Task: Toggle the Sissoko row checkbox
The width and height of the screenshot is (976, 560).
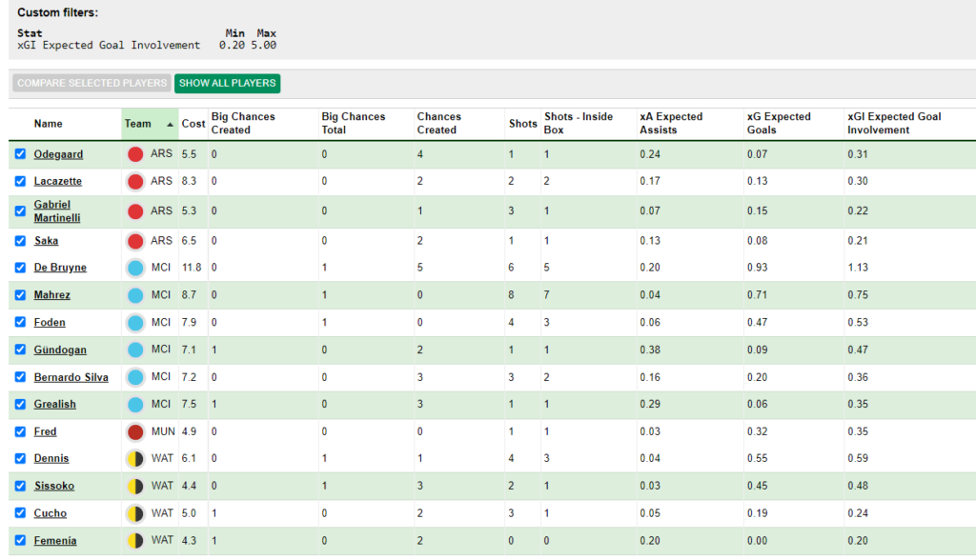Action: click(x=21, y=486)
